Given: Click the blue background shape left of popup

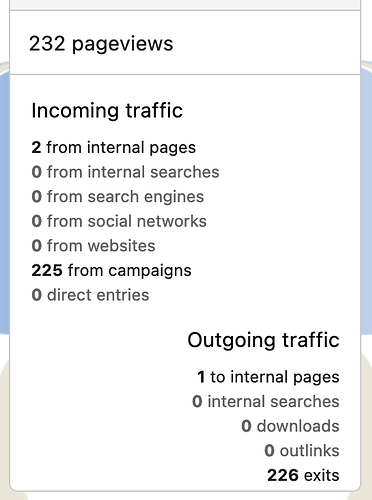Looking at the screenshot, I should click(4, 197).
